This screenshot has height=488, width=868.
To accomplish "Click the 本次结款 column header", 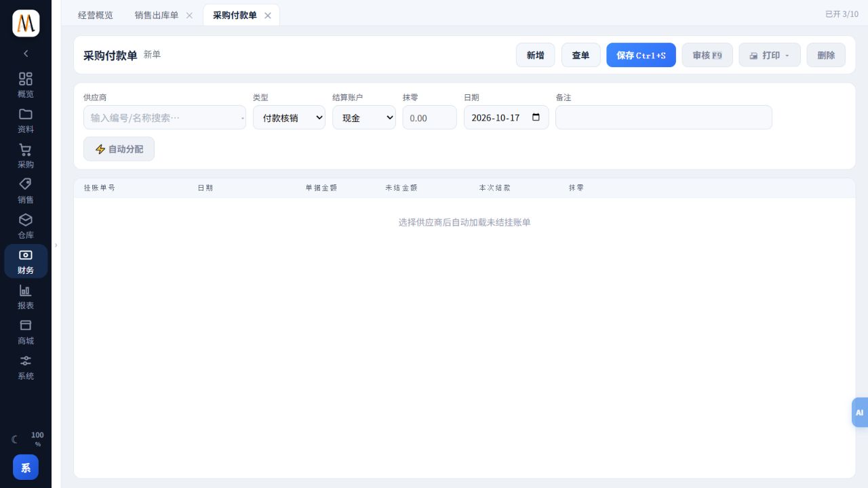I will 495,188.
